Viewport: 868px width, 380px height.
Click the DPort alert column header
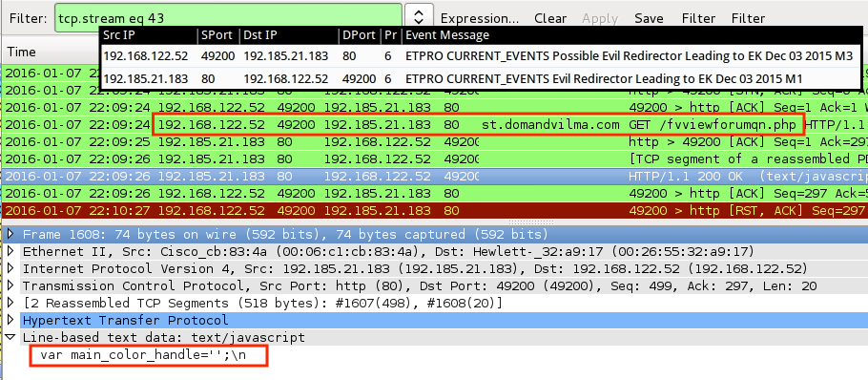[x=359, y=35]
